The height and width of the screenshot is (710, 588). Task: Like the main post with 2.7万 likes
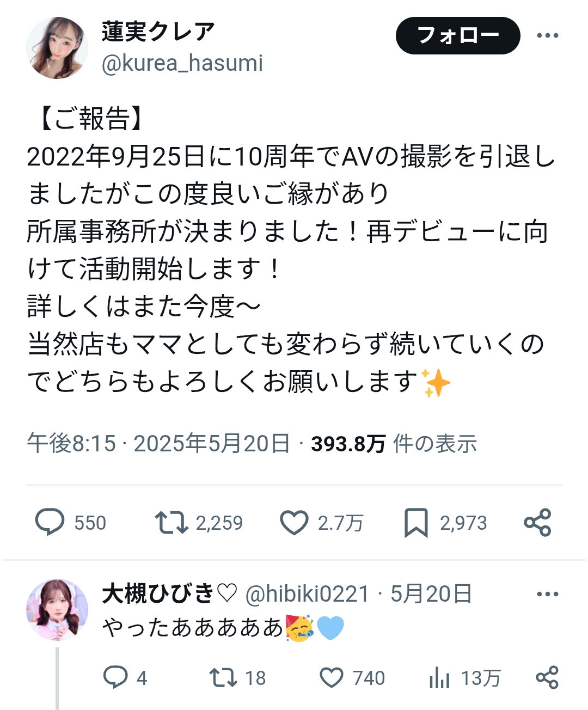click(x=294, y=523)
